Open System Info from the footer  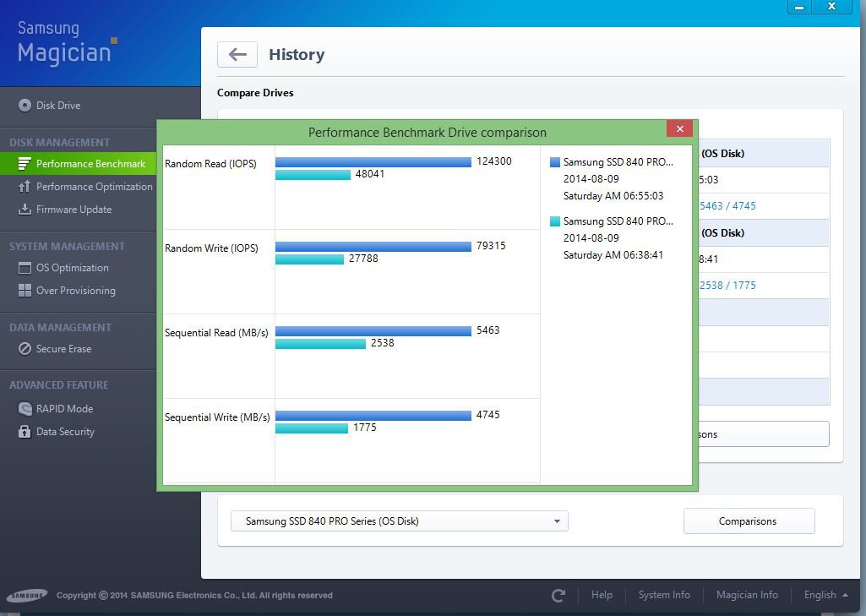point(664,595)
